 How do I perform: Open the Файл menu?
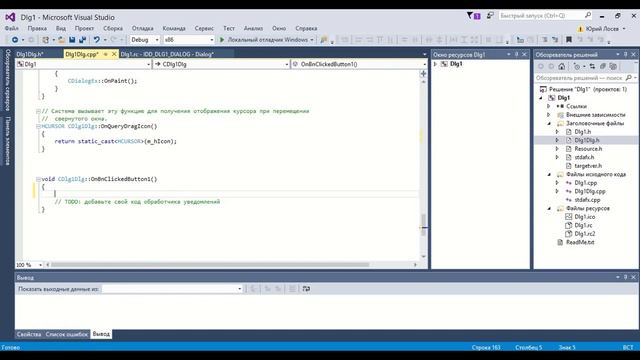[x=11, y=28]
